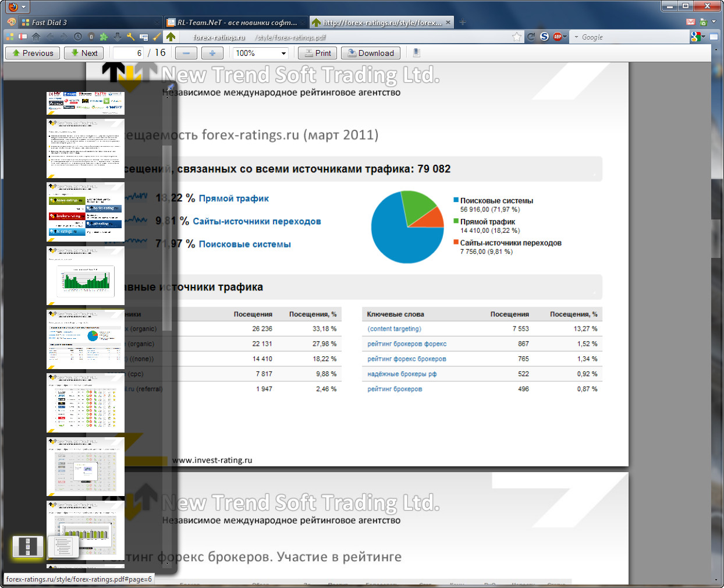Click the green arrow site identity icon
Screen dimensions: 724x588
[171, 37]
